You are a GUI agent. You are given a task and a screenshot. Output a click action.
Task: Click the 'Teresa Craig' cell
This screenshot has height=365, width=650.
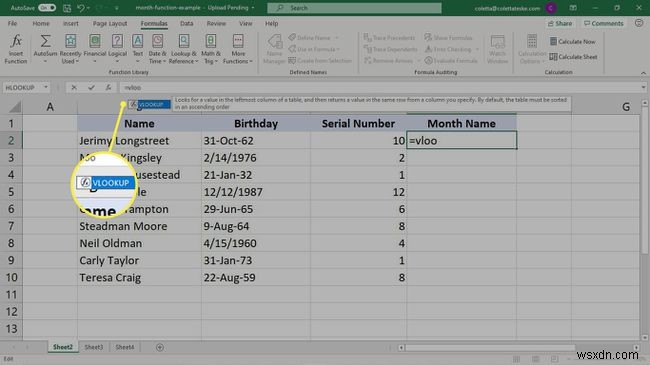point(139,277)
